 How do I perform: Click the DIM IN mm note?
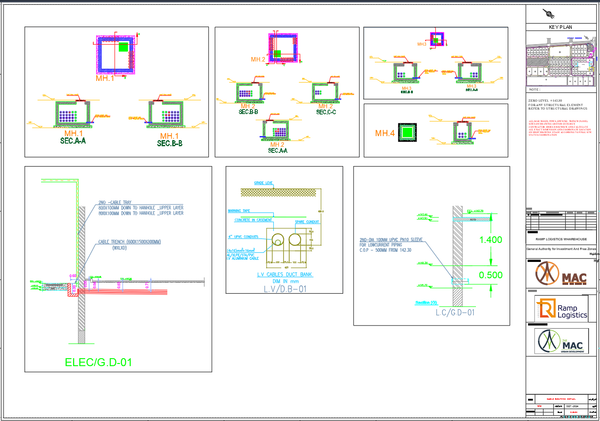tap(285, 281)
